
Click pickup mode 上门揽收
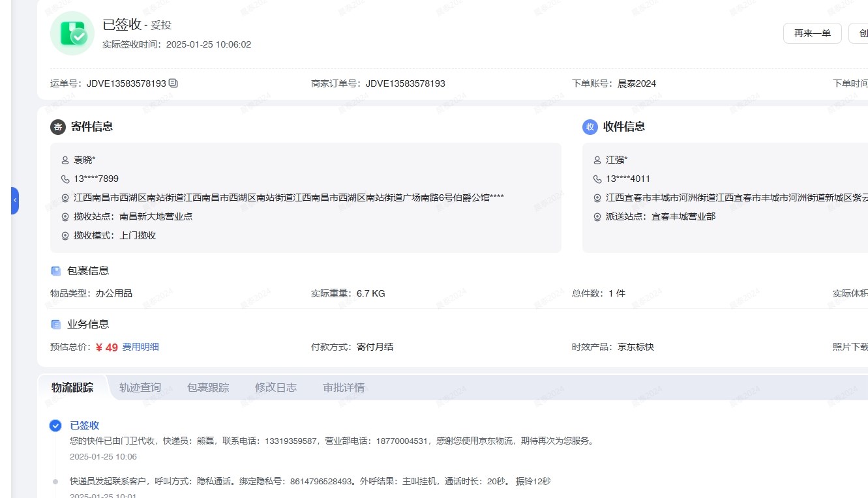pos(138,235)
